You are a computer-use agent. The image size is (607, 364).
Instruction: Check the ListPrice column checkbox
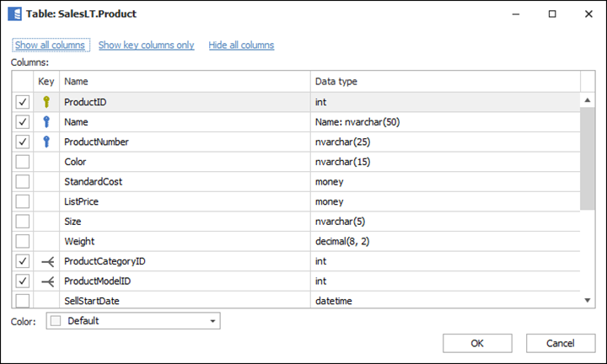[23, 201]
